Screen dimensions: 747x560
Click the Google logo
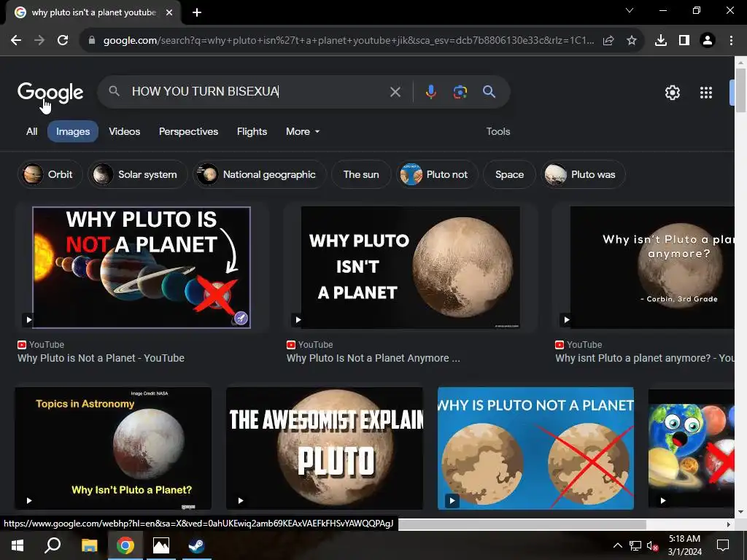click(50, 92)
